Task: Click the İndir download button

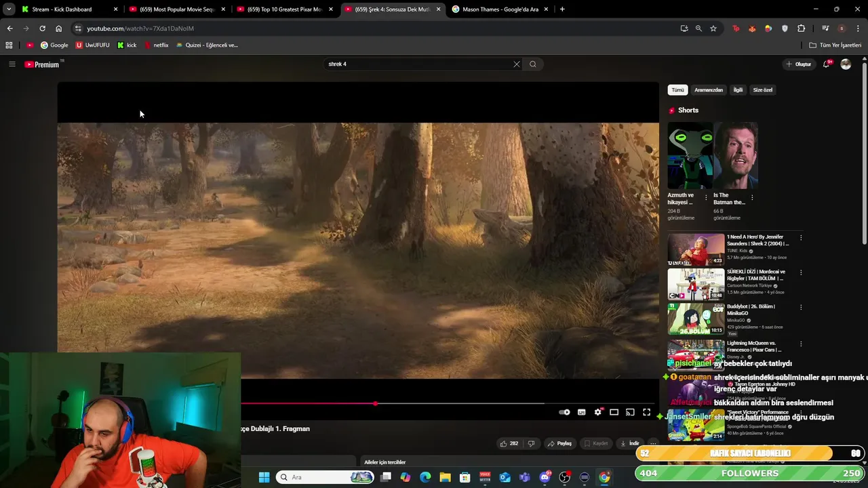Action: point(629,443)
